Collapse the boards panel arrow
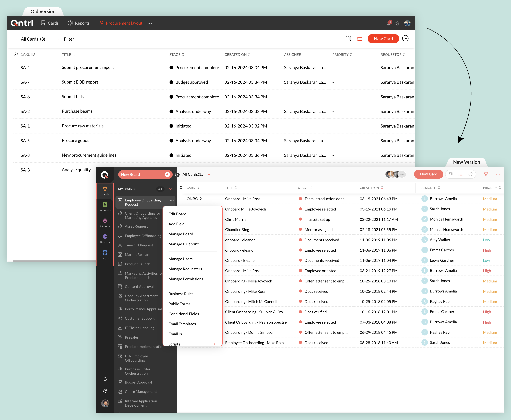The image size is (511, 420). (177, 175)
